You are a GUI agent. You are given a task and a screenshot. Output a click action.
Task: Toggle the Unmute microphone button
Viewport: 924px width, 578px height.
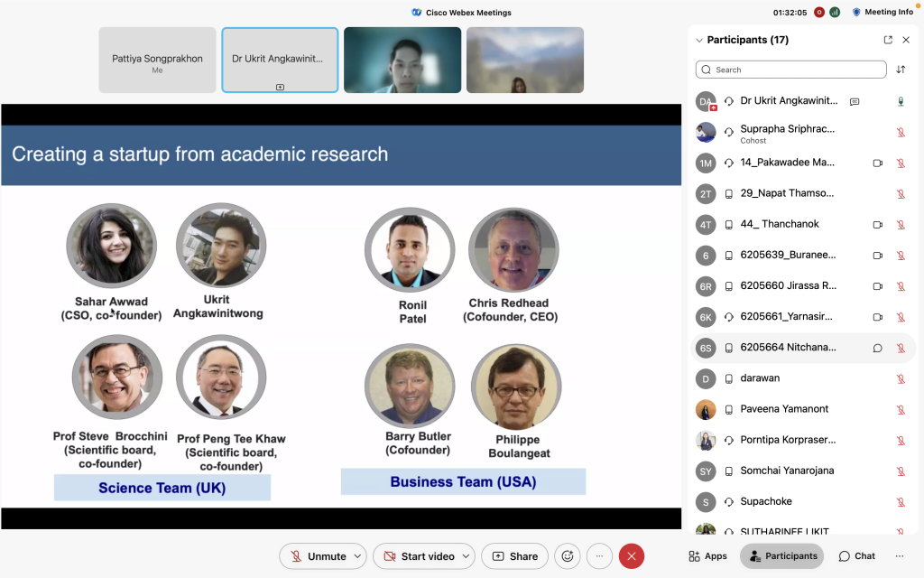317,556
